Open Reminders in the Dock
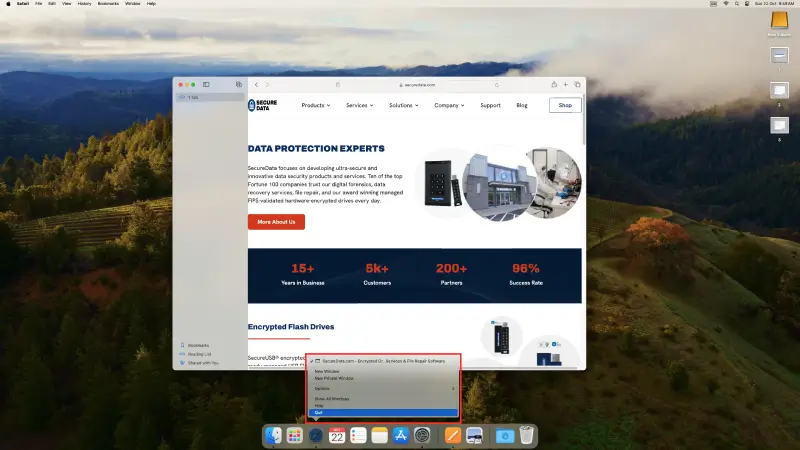 pos(358,436)
